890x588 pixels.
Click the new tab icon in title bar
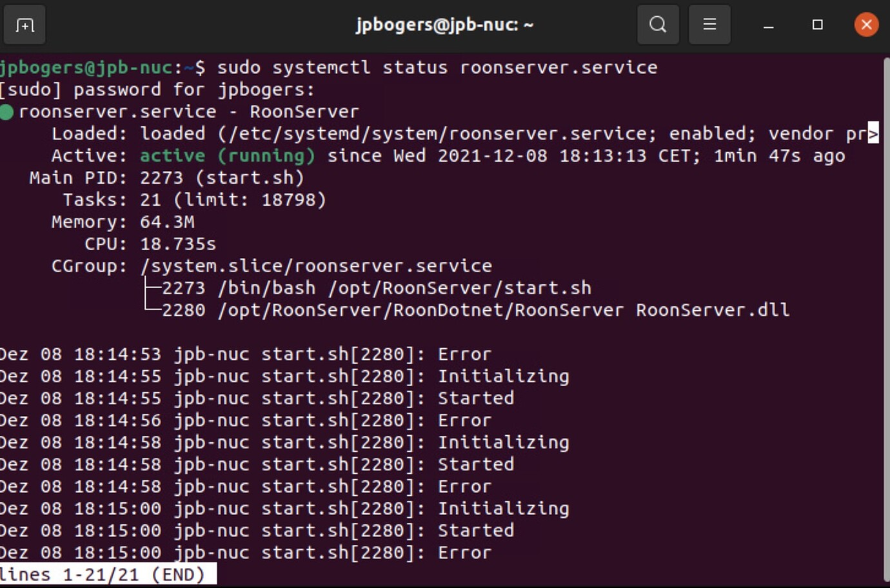tap(25, 25)
